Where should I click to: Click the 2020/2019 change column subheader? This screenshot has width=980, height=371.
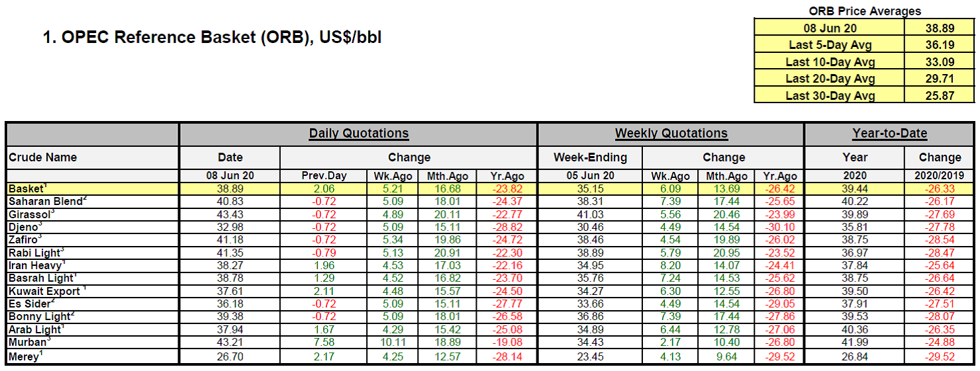click(x=940, y=176)
